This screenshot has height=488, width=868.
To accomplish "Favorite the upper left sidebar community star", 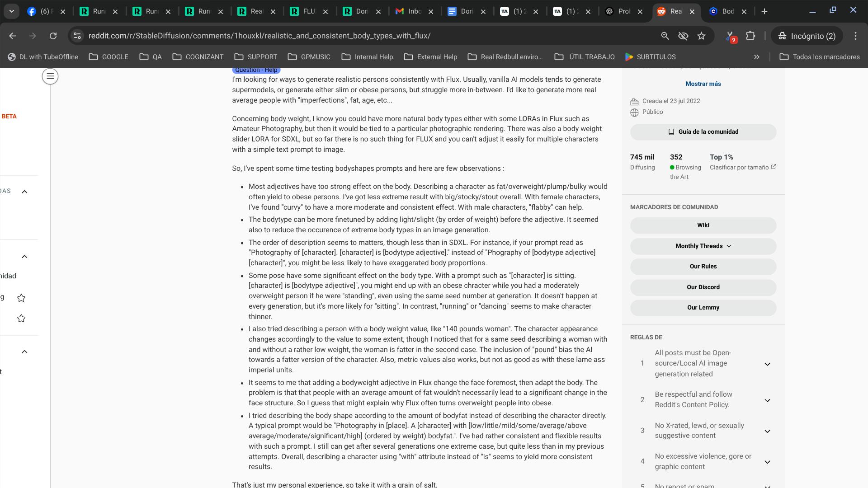I will pyautogui.click(x=21, y=298).
